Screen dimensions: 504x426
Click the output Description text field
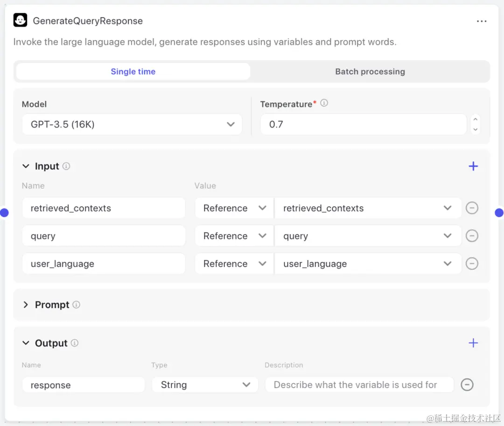(359, 385)
